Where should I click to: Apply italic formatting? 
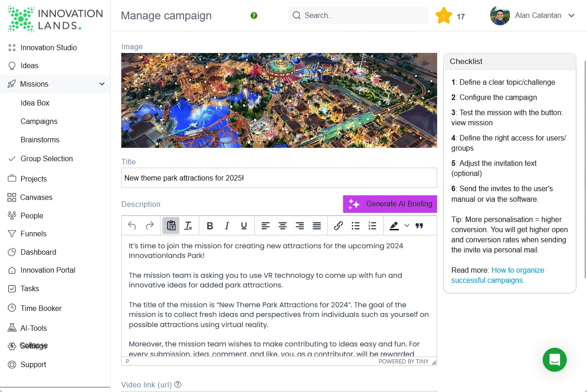coord(227,226)
